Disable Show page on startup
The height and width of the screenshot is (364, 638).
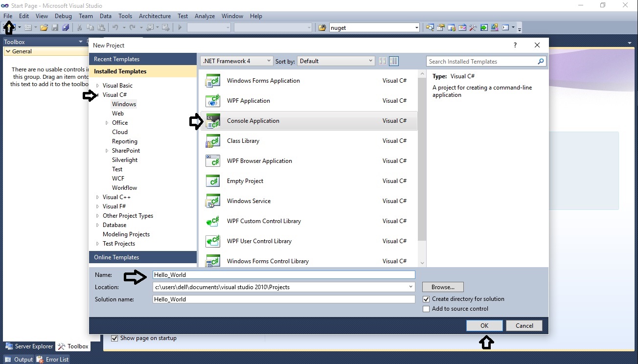click(x=114, y=338)
